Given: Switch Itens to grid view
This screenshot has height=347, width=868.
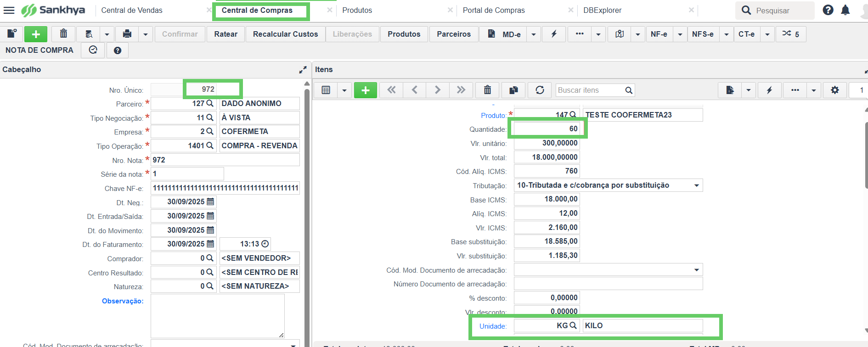Looking at the screenshot, I should pyautogui.click(x=326, y=90).
